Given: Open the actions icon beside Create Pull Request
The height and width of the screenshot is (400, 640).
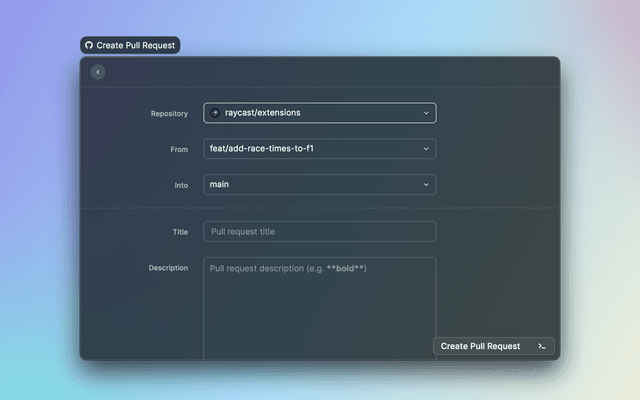Looking at the screenshot, I should point(541,346).
